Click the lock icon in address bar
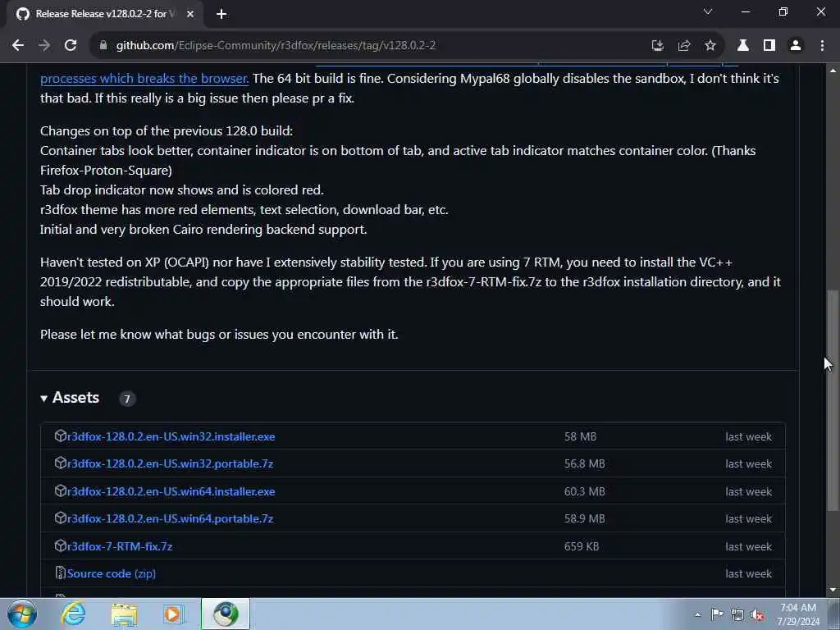 [104, 46]
